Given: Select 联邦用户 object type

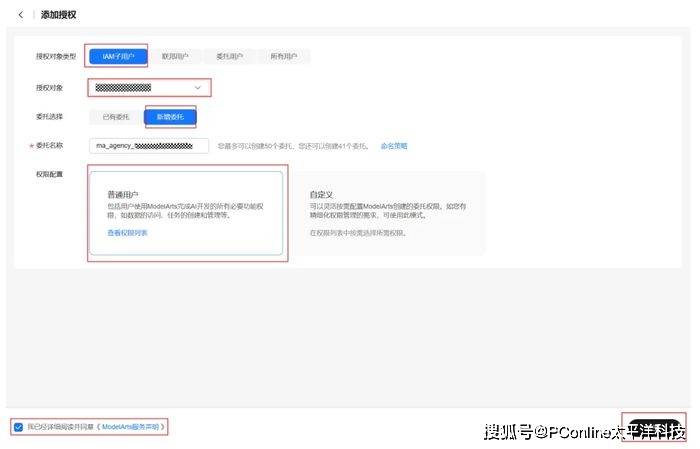Looking at the screenshot, I should click(x=175, y=56).
